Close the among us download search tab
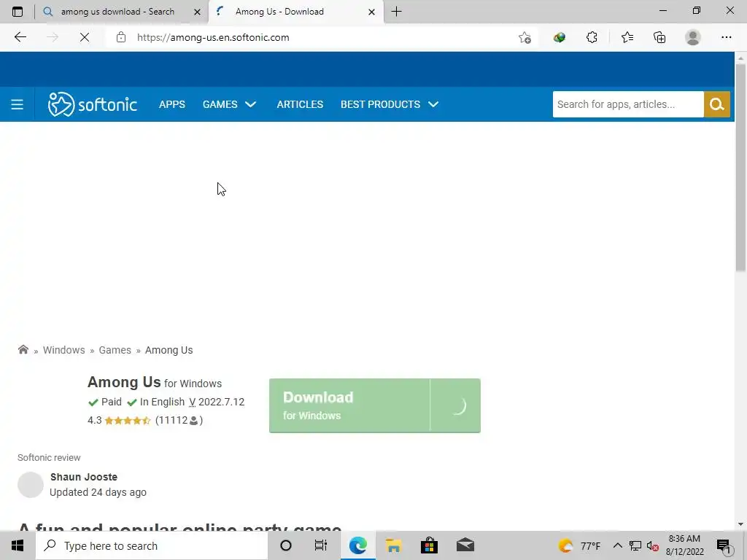The width and height of the screenshot is (747, 560). 197,12
